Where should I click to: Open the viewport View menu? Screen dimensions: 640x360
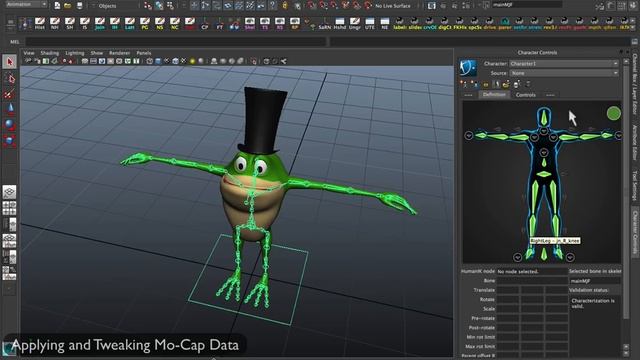[29, 53]
